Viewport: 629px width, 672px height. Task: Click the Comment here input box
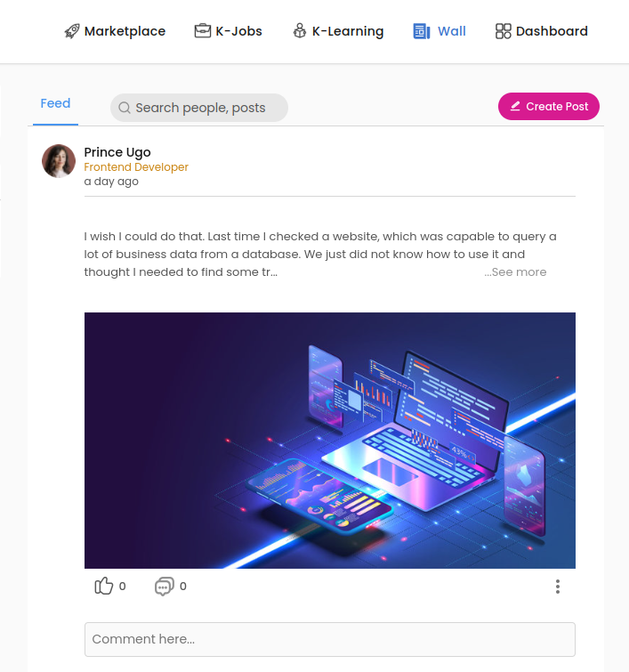pos(330,639)
